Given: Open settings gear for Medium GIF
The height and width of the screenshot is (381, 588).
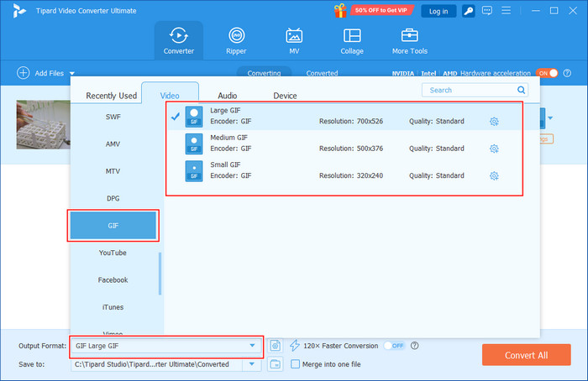Looking at the screenshot, I should click(494, 149).
